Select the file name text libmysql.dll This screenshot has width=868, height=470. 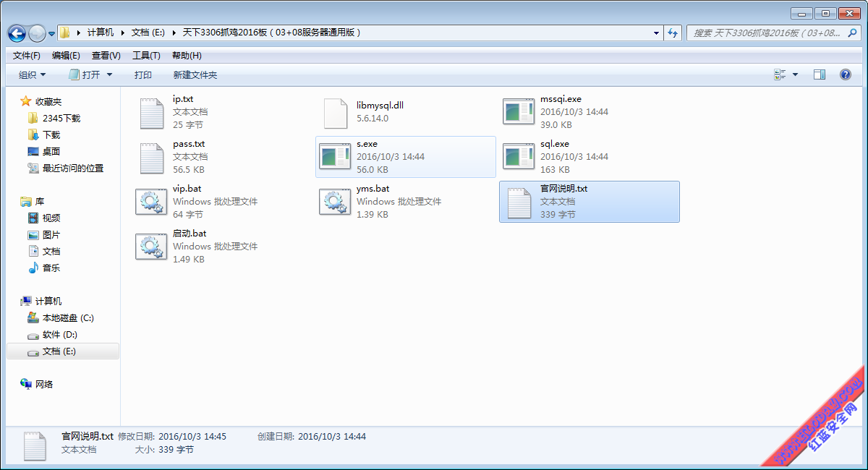coord(380,106)
